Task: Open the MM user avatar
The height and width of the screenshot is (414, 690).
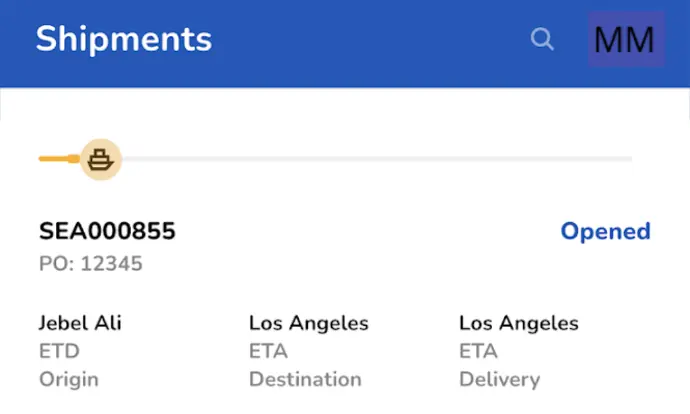Action: click(x=626, y=39)
